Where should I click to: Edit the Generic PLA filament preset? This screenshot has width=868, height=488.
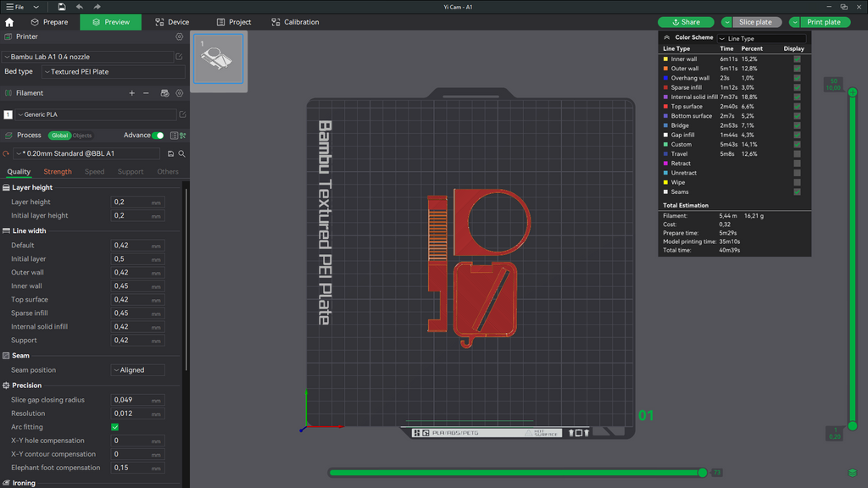[x=183, y=114]
